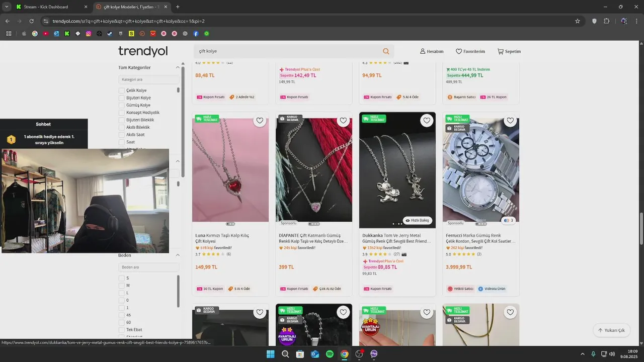Open the Facebook bookmark

pos(196,34)
